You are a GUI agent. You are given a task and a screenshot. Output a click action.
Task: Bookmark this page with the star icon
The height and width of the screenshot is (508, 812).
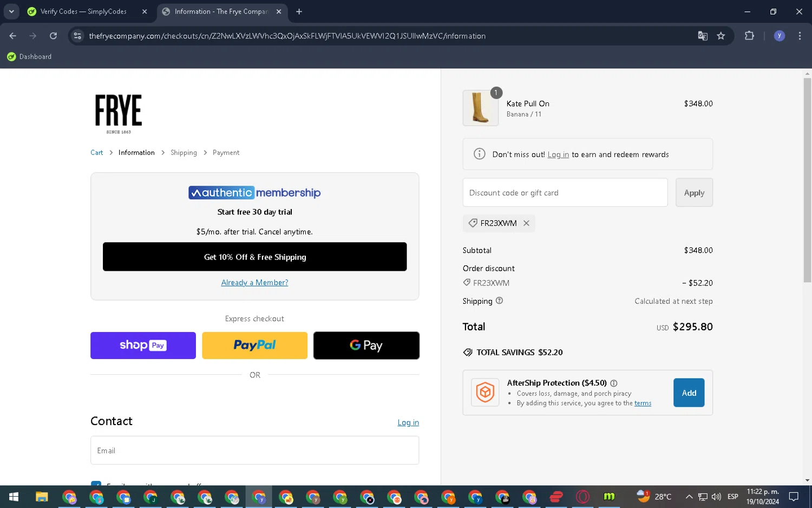721,36
